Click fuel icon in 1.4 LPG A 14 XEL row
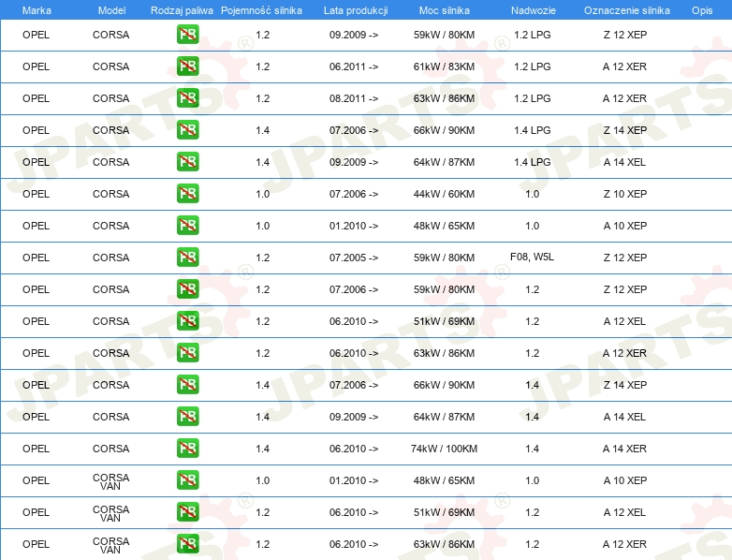This screenshot has width=732, height=560. click(x=187, y=162)
